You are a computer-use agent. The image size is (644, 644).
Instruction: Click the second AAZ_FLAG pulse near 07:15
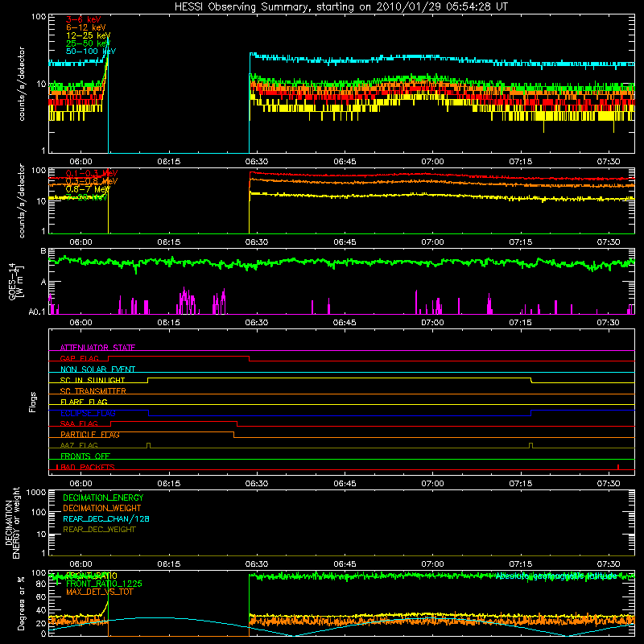pos(531,445)
